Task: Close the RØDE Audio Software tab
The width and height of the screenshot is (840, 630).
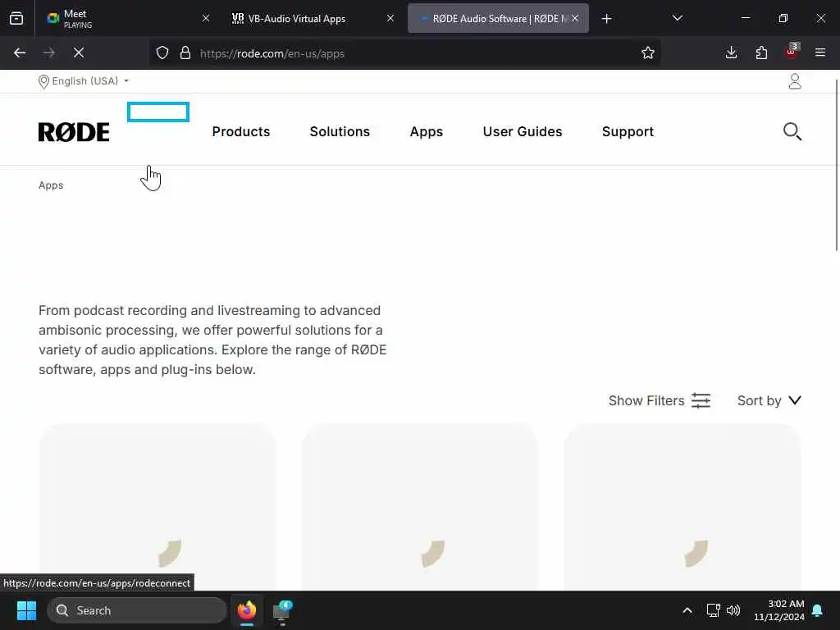Action: coord(575,18)
